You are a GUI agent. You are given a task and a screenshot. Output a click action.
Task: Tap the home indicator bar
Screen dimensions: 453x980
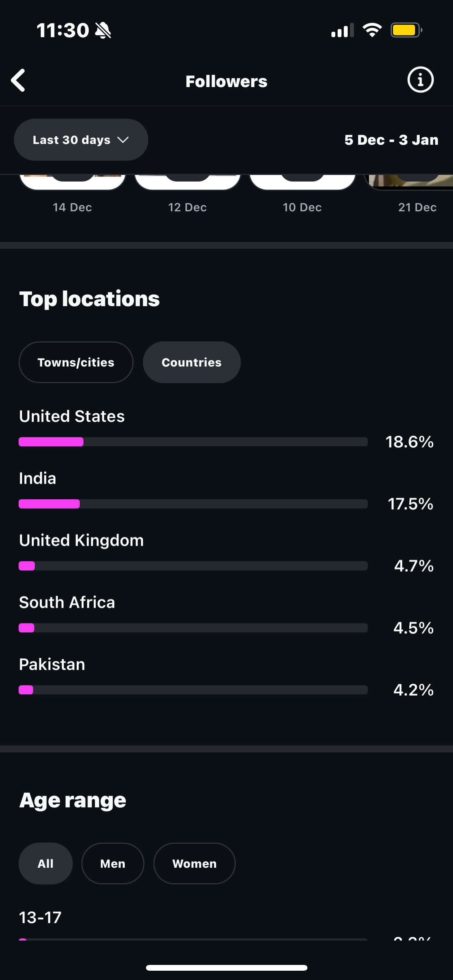click(x=226, y=968)
